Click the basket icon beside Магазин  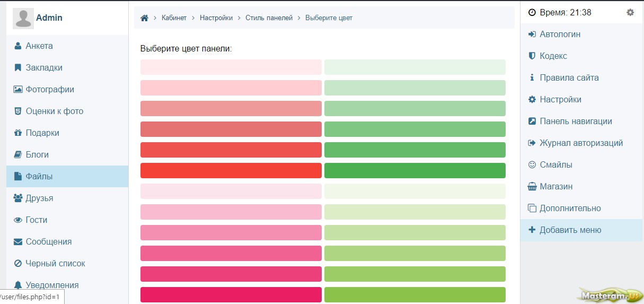point(532,187)
